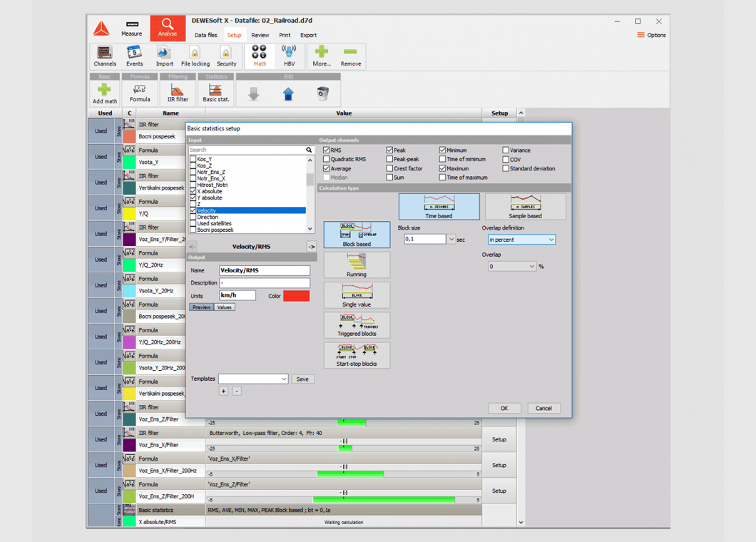Click the yellow Y/Q color swatch
This screenshot has height=542, width=756.
click(129, 214)
